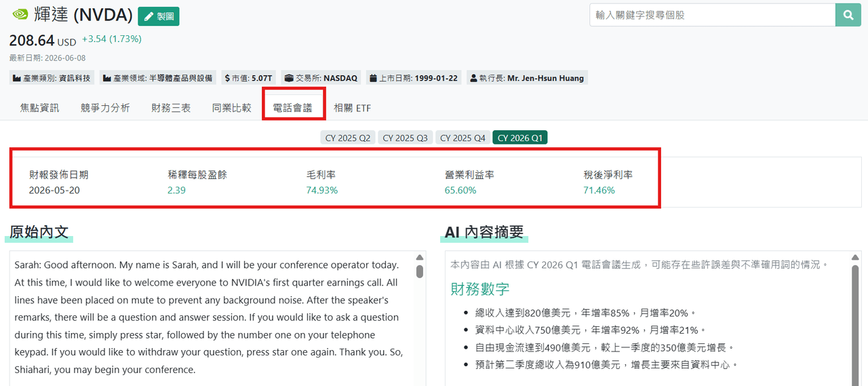Image resolution: width=868 pixels, height=386 pixels.
Task: Click the exchange icon beside 交易所
Action: coord(289,78)
